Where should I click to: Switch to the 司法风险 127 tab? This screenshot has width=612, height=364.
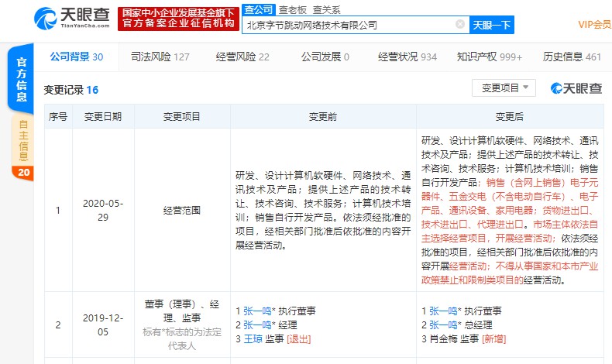click(160, 57)
